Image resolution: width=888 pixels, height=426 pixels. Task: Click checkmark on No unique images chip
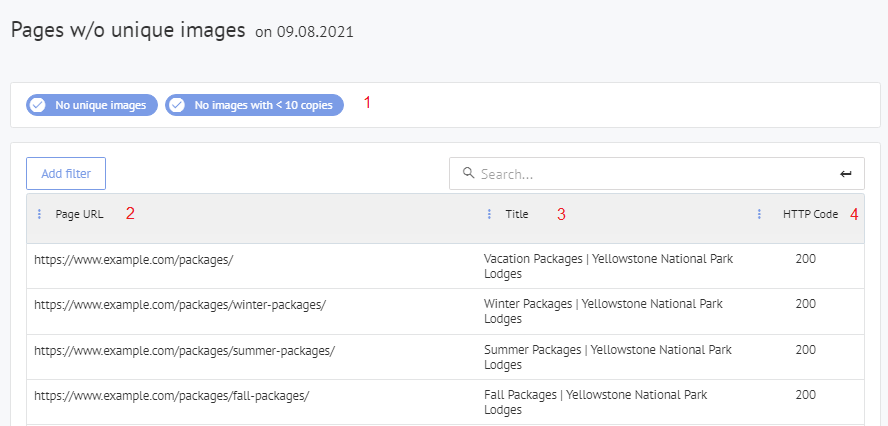[x=38, y=105]
